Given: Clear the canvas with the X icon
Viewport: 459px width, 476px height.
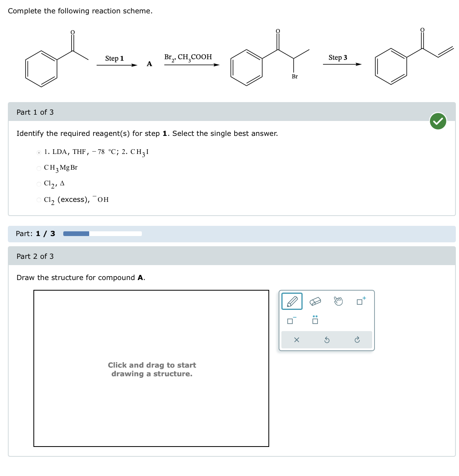Looking at the screenshot, I should [x=297, y=340].
